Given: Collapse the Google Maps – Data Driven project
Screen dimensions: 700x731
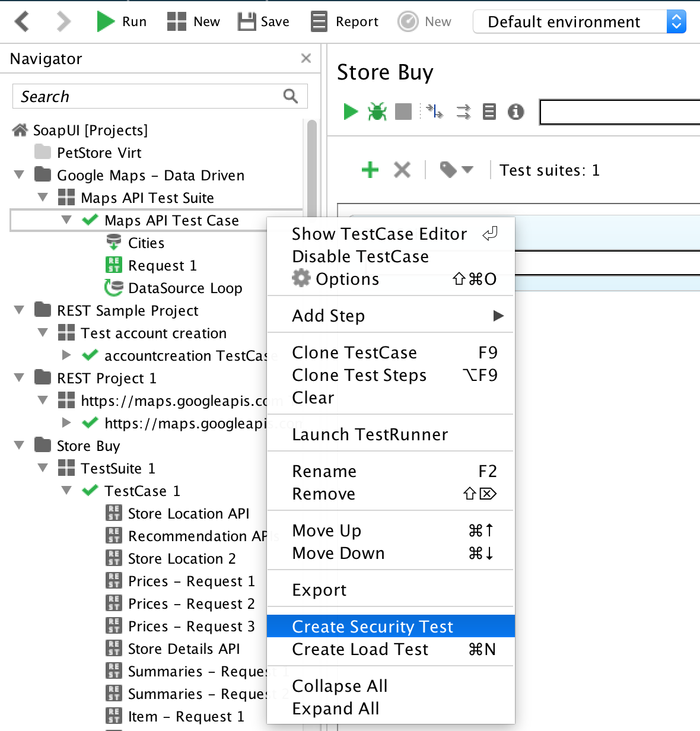Looking at the screenshot, I should (20, 175).
